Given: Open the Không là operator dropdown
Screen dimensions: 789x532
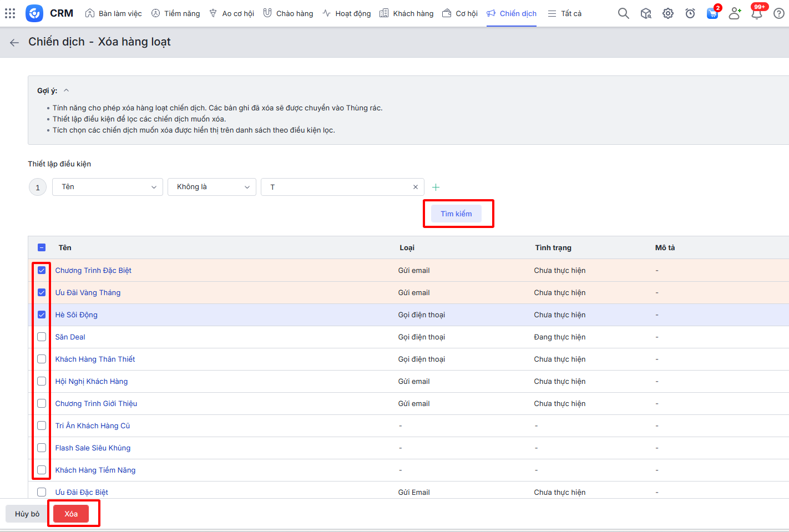Looking at the screenshot, I should tap(211, 187).
